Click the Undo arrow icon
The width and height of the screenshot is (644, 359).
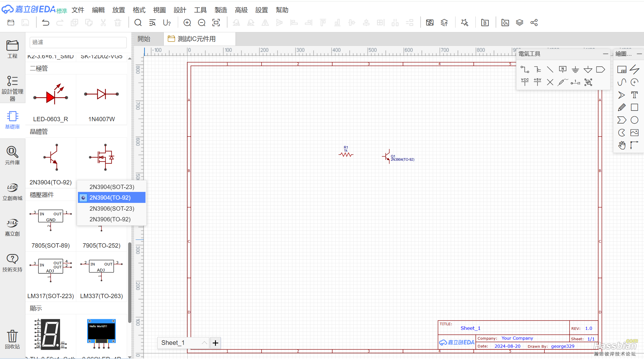pos(46,23)
